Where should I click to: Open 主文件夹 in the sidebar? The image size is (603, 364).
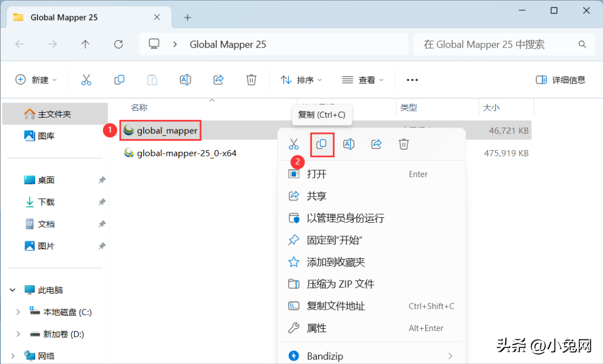(55, 114)
